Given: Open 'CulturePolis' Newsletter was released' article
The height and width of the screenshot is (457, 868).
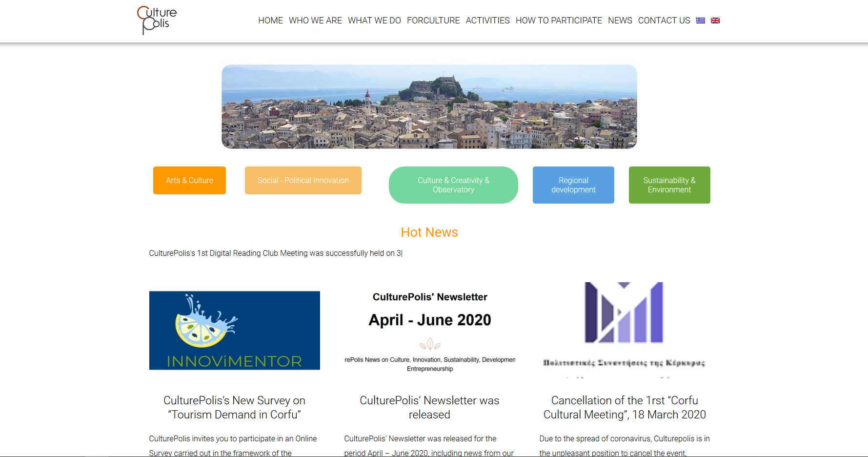Looking at the screenshot, I should click(x=429, y=407).
